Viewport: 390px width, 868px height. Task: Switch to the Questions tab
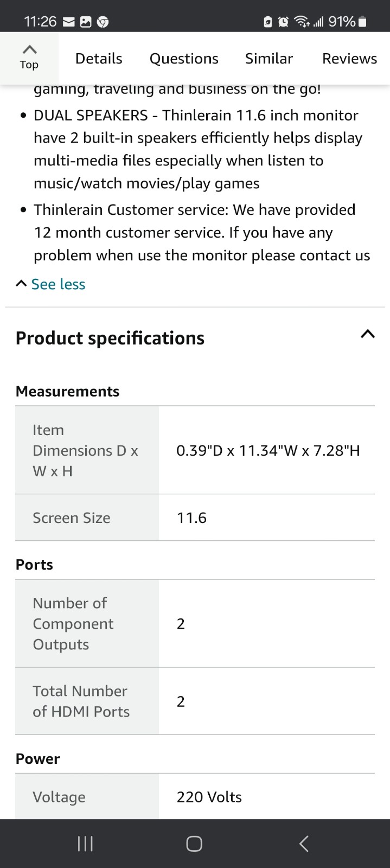[x=184, y=59]
